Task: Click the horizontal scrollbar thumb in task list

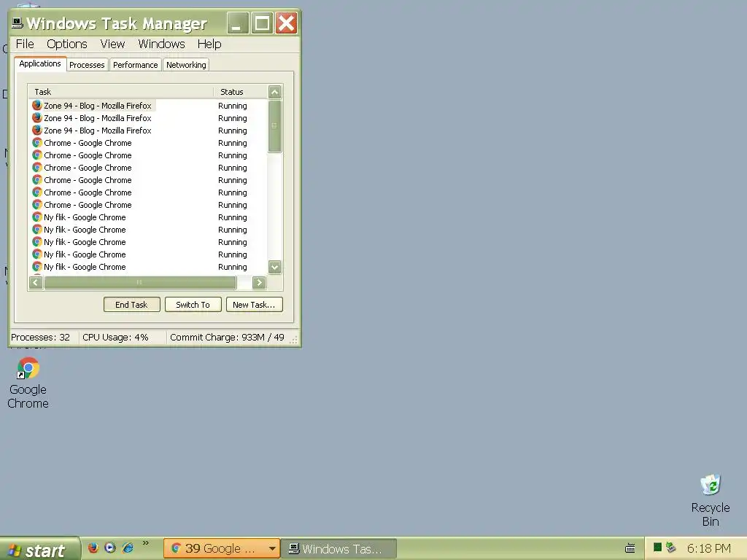Action: 140,282
